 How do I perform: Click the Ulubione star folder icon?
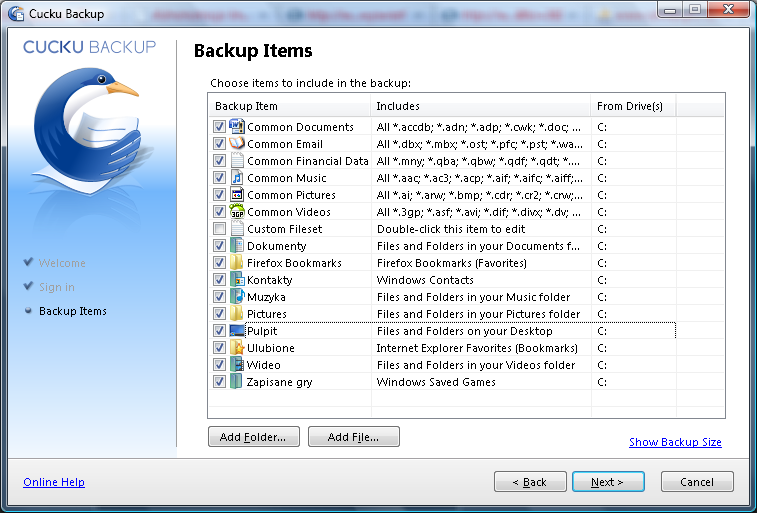pyautogui.click(x=237, y=347)
